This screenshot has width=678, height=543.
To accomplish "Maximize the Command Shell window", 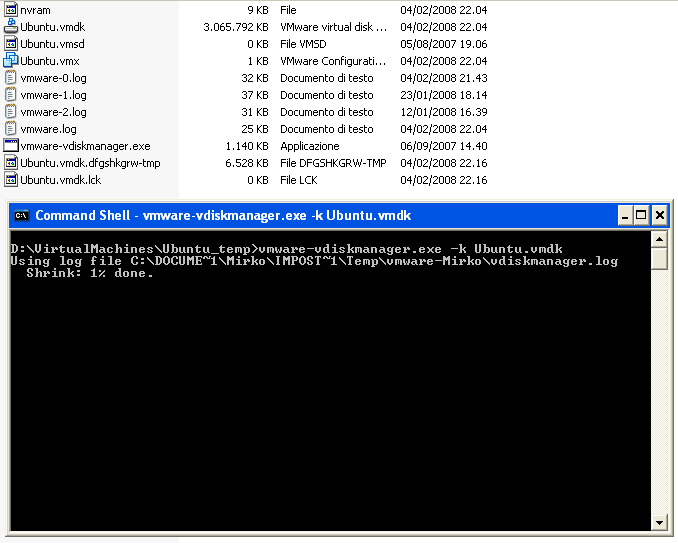I will click(x=641, y=215).
